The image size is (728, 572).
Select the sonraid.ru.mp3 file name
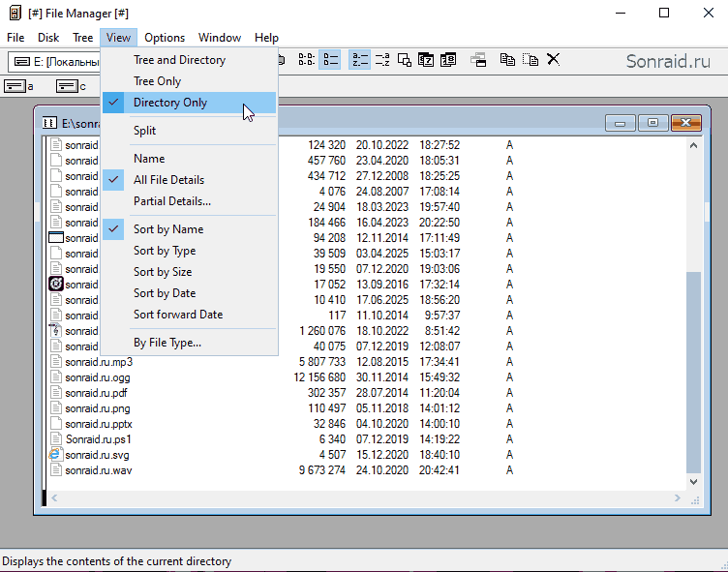99,362
